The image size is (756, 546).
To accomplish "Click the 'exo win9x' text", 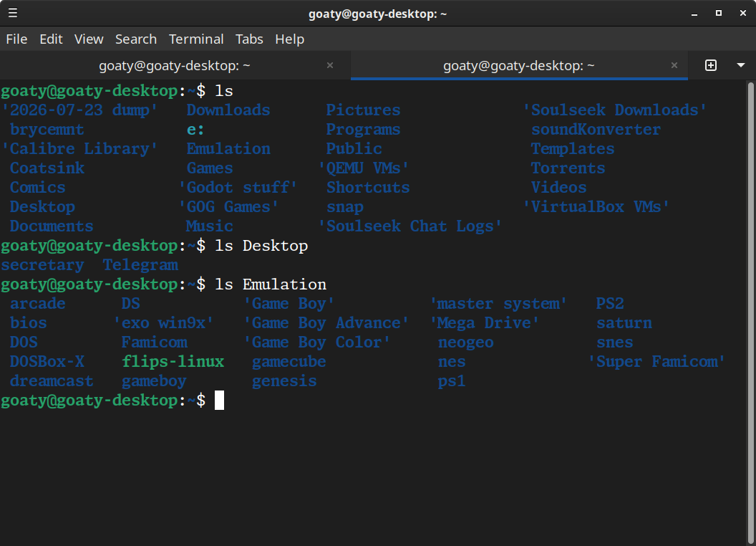I will point(163,322).
